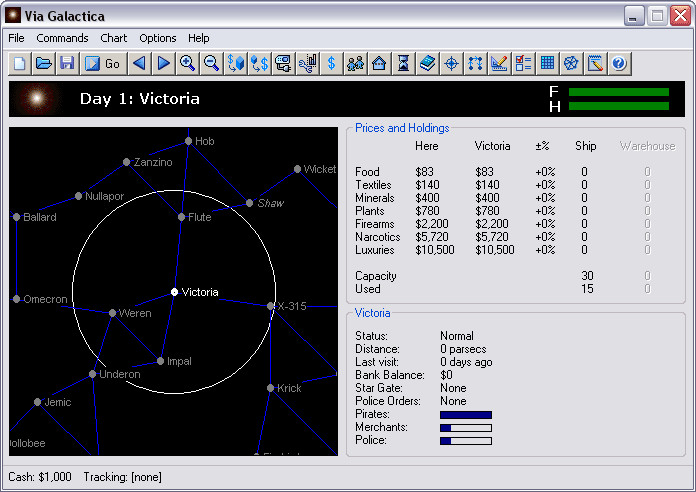This screenshot has height=492, width=696.
Task: Open the Options menu
Action: click(158, 38)
